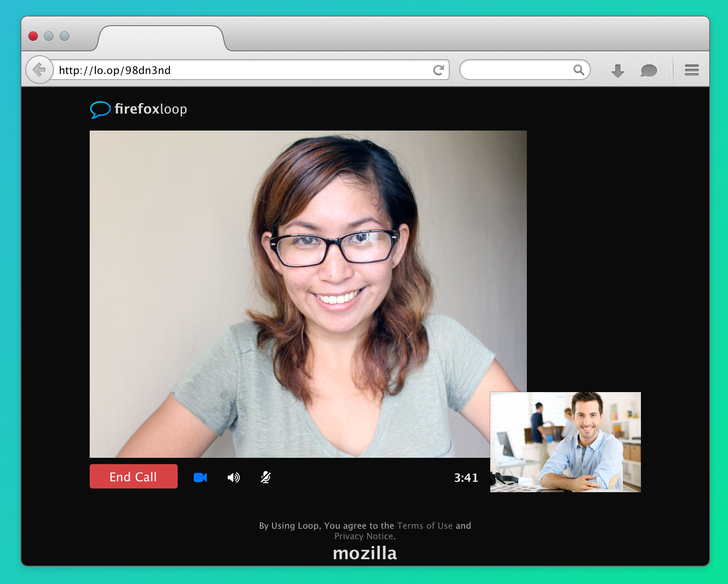Image resolution: width=728 pixels, height=584 pixels.
Task: Open the Terms of Use link
Action: pos(425,526)
